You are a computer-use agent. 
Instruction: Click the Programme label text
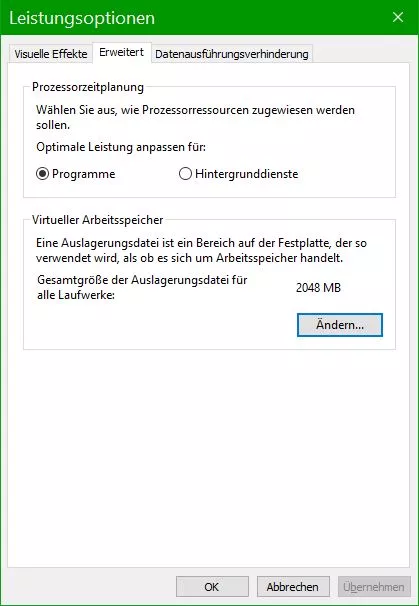pos(83,174)
